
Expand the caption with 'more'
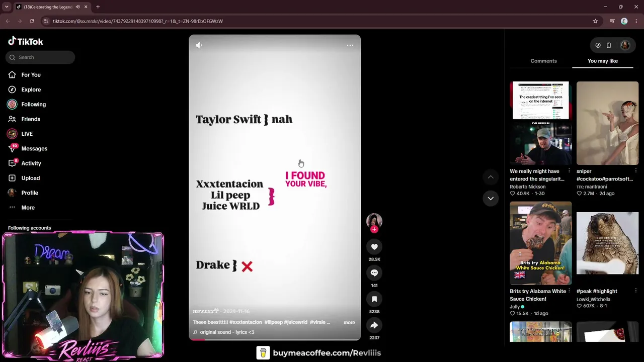(x=349, y=322)
